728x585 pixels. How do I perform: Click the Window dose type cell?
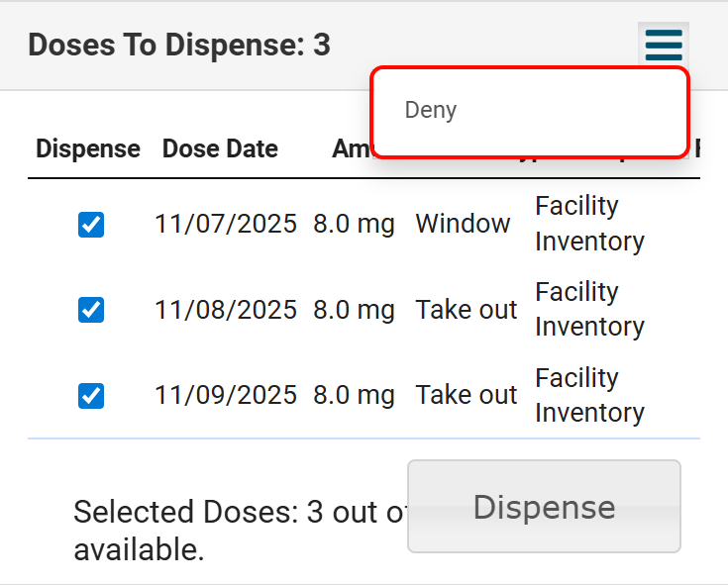tap(463, 224)
